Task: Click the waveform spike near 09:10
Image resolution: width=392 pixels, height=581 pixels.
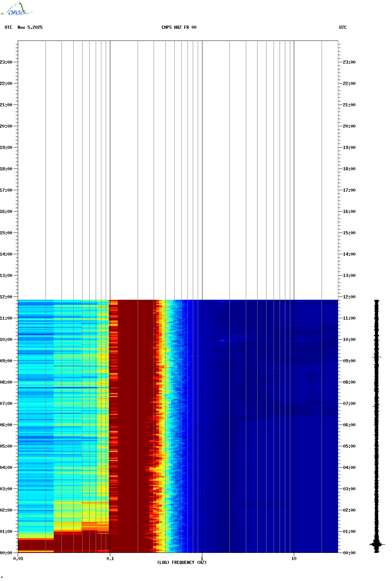Action: coord(377,357)
